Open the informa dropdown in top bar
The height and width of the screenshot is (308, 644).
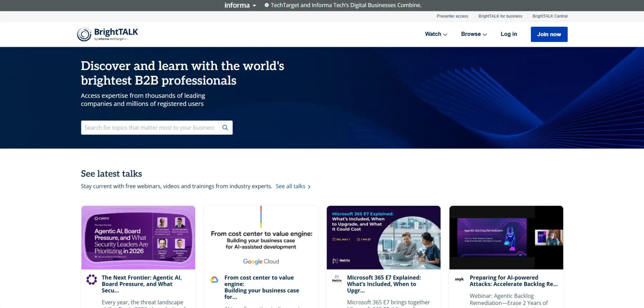(x=240, y=5)
